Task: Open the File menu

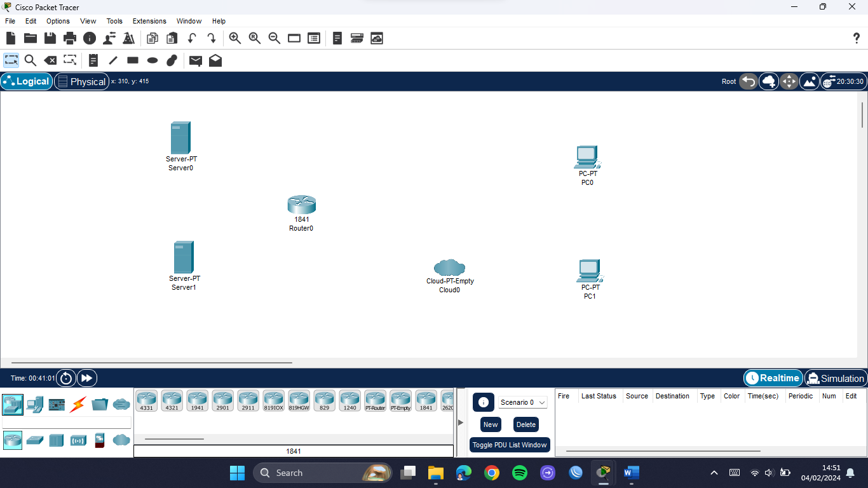Action: [x=10, y=21]
